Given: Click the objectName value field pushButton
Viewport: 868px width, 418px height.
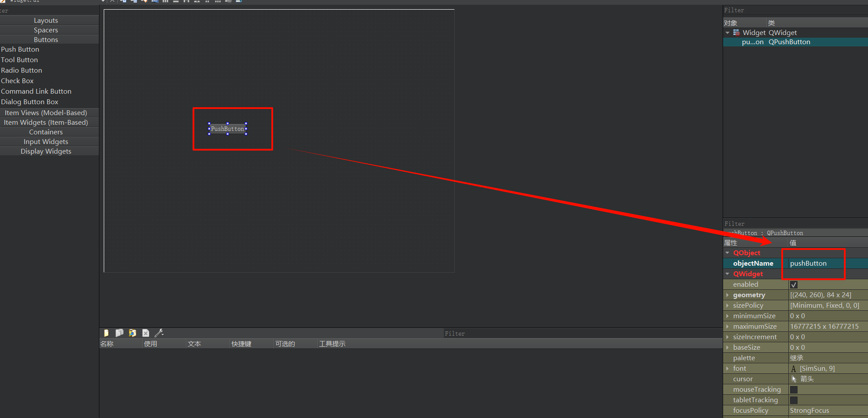Looking at the screenshot, I should click(814, 263).
